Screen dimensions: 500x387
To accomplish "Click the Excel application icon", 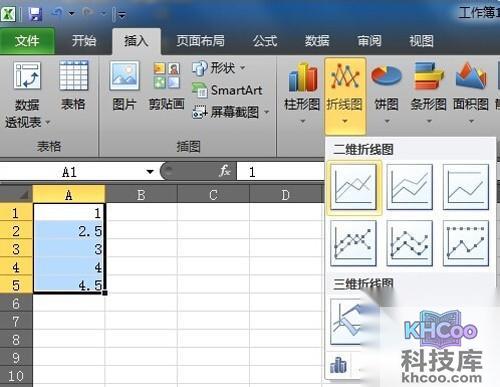I will [8, 14].
